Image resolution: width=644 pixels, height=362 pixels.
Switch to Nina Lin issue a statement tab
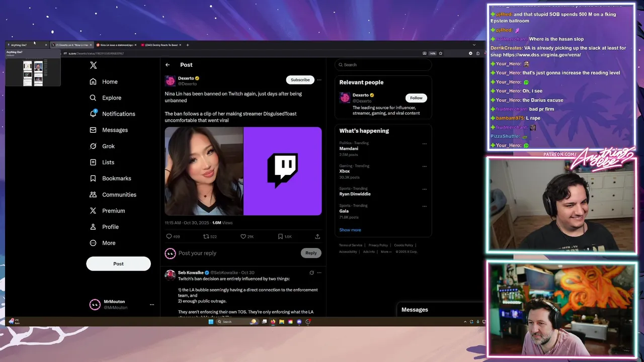click(x=116, y=45)
